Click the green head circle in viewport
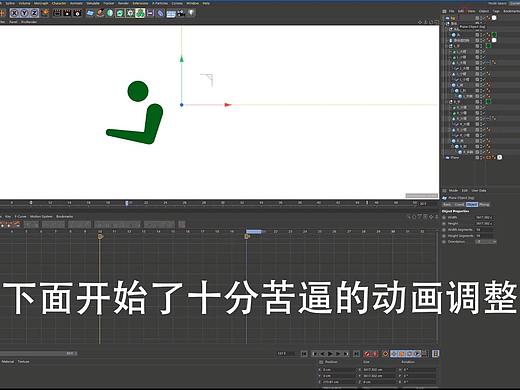 (138, 91)
